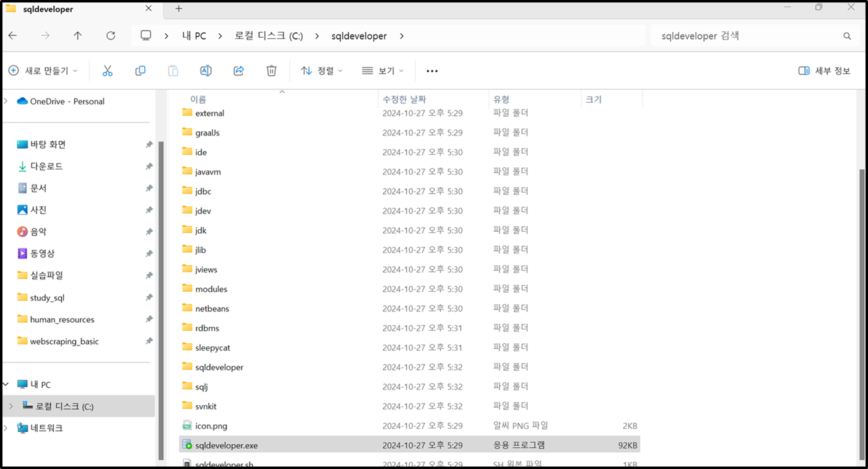Open the 보기 view dropdown
This screenshot has height=469, width=868.
[383, 71]
